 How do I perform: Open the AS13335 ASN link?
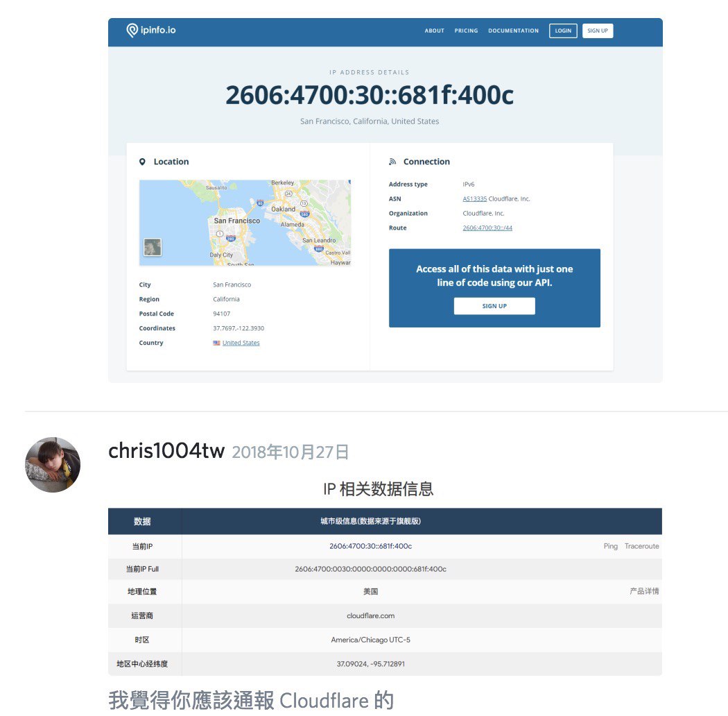tap(474, 199)
